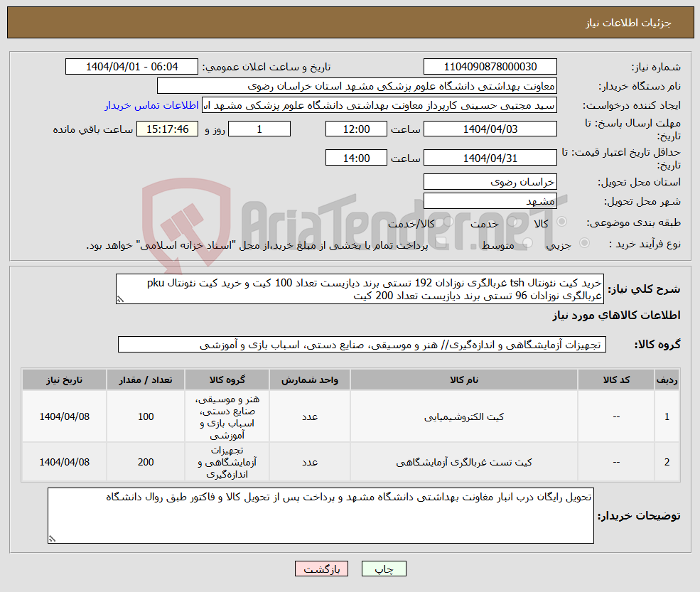Click the price validity date 1404/04/31

click(x=490, y=158)
